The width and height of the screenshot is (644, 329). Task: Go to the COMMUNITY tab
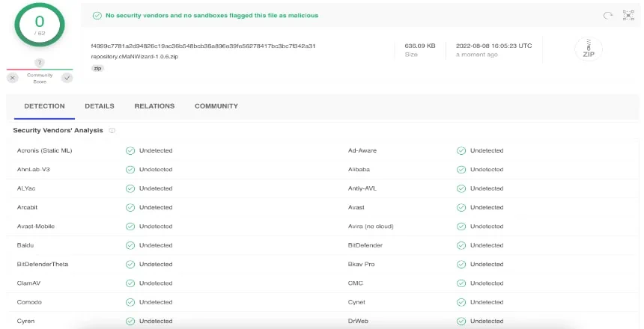(216, 106)
